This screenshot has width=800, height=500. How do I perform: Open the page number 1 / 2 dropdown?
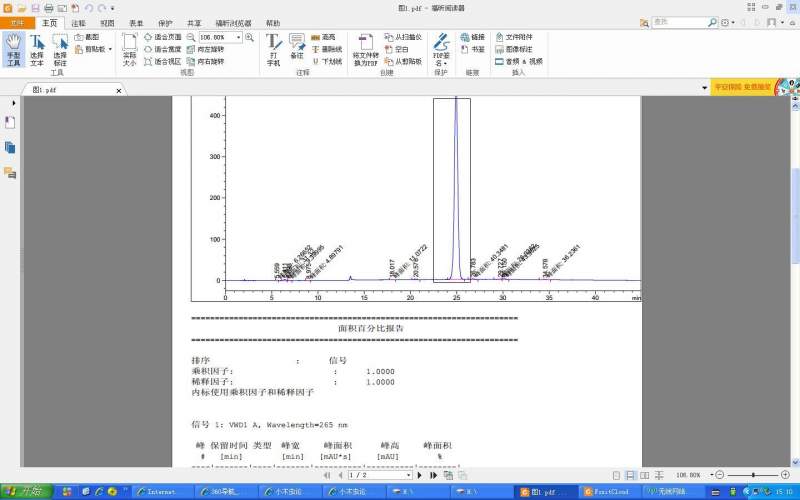[408, 475]
